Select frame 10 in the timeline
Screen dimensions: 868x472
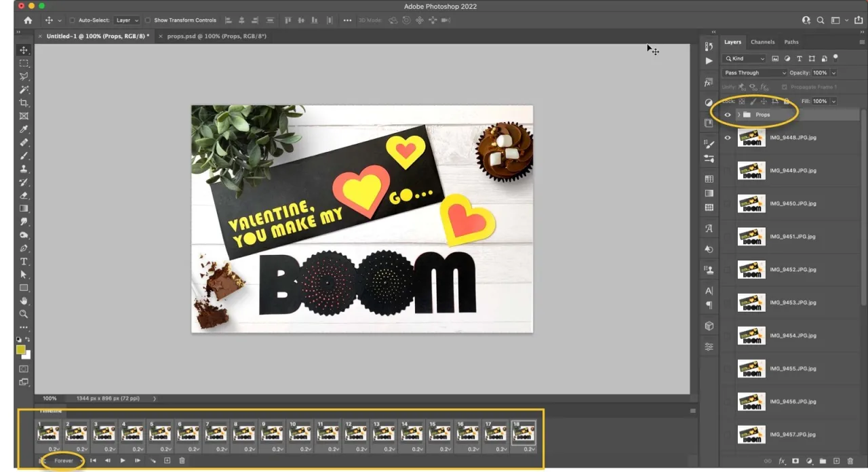(300, 434)
